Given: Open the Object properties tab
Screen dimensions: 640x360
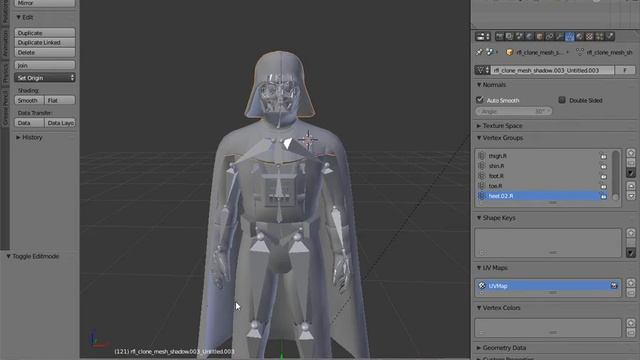Looking at the screenshot, I should tap(539, 37).
